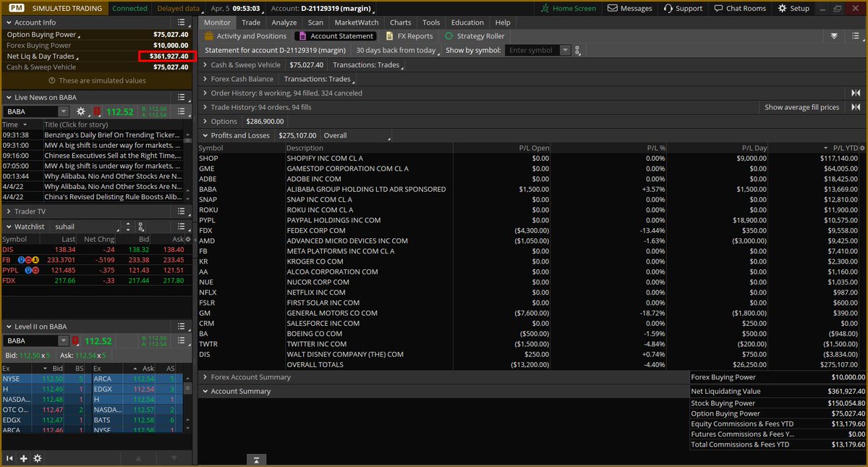
Task: Open the Activity and Positions subtab
Action: pos(245,35)
